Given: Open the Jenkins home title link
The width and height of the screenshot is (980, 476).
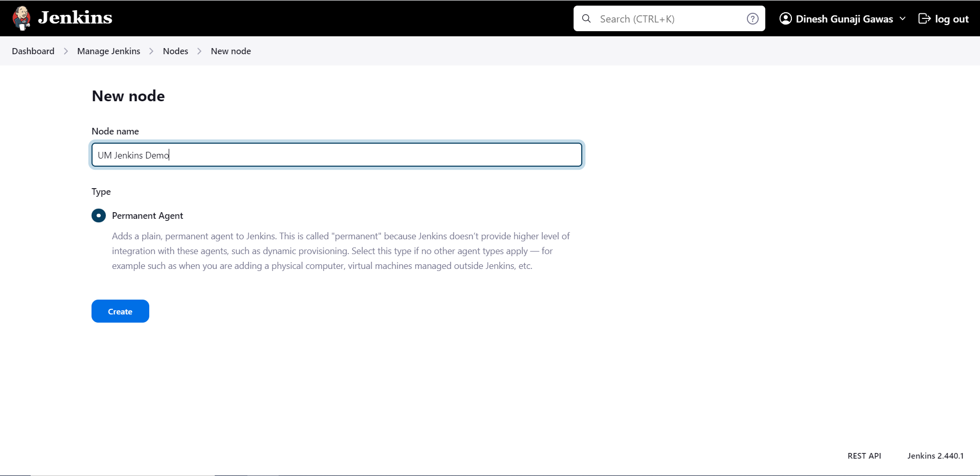Looking at the screenshot, I should (75, 18).
